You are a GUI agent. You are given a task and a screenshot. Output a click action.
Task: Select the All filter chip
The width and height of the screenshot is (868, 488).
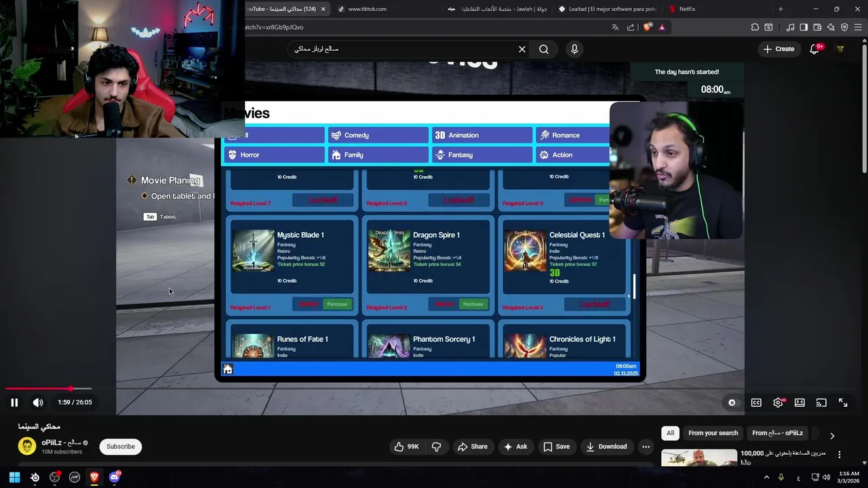pyautogui.click(x=670, y=433)
